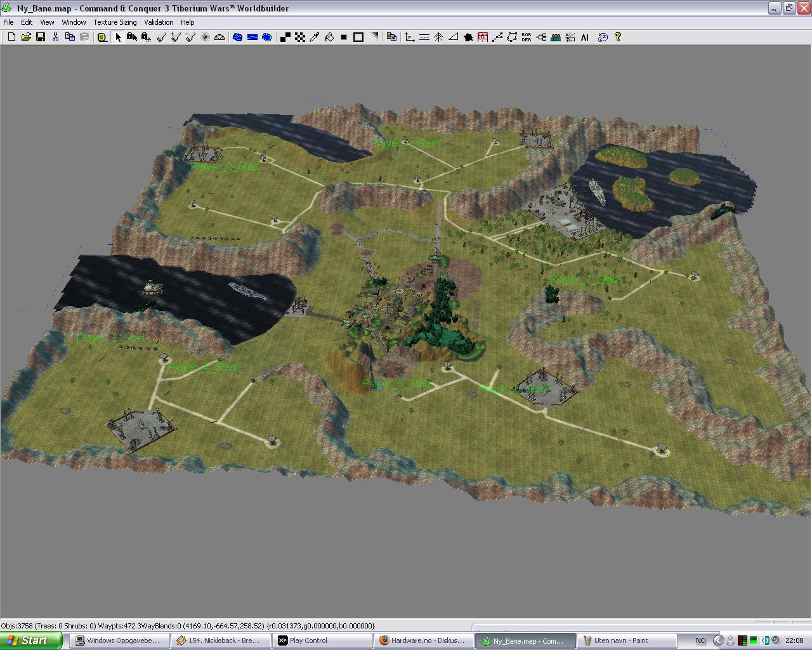Viewport: 812px width, 650px height.
Task: Open the red grid tool
Action: 483,37
